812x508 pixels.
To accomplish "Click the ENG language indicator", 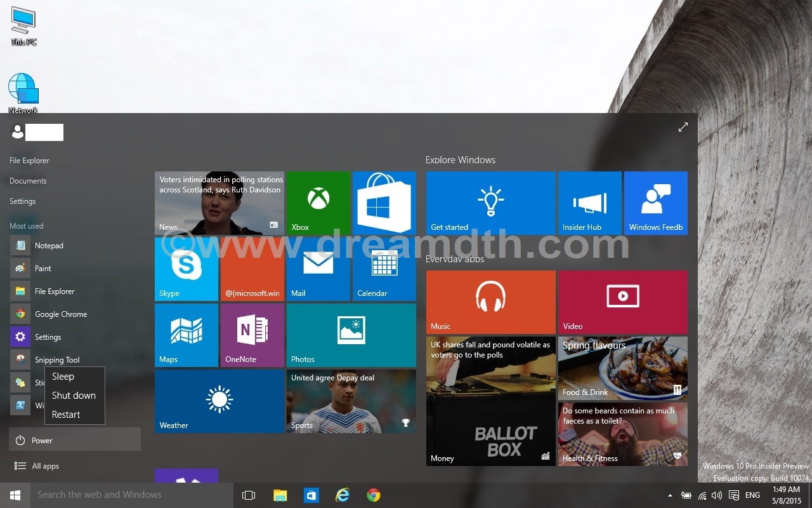I will pos(752,495).
